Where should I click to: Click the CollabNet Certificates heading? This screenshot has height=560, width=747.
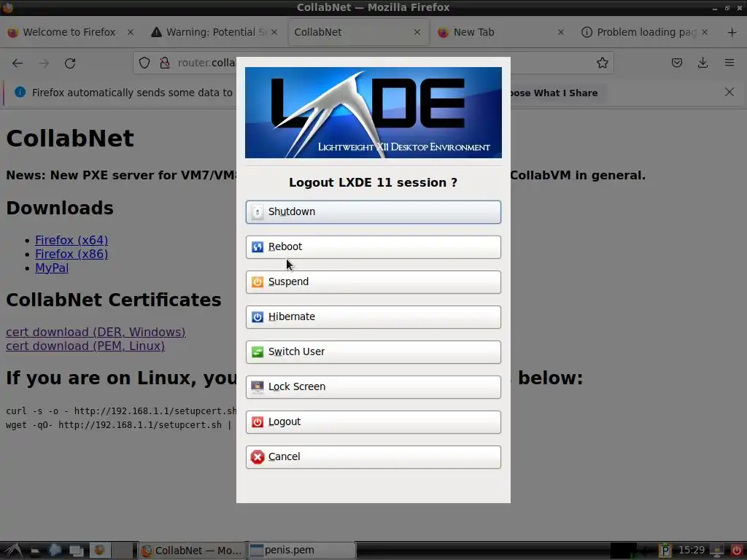[x=113, y=300]
